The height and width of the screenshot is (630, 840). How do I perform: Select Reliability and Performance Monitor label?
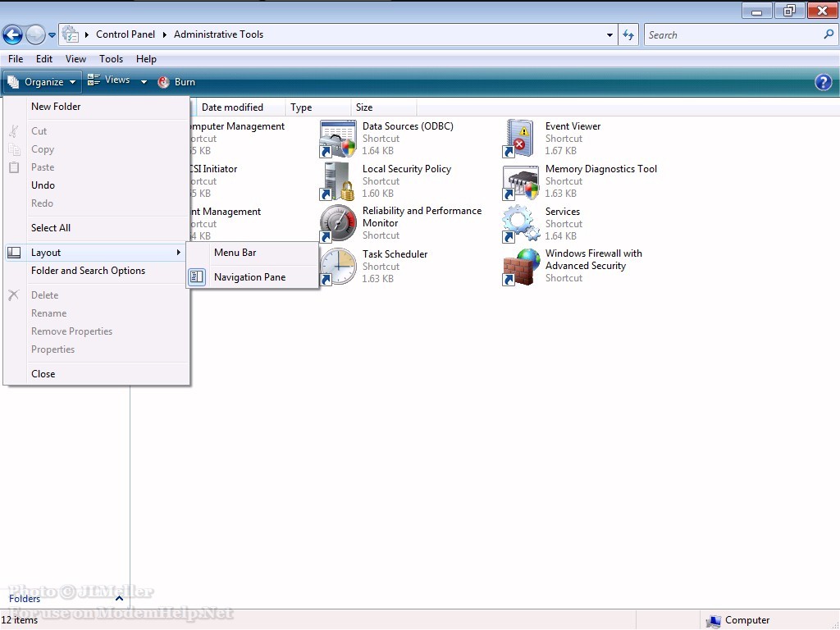click(x=422, y=217)
